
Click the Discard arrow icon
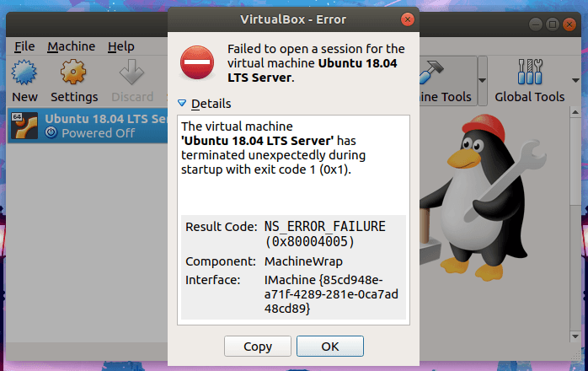pyautogui.click(x=132, y=74)
